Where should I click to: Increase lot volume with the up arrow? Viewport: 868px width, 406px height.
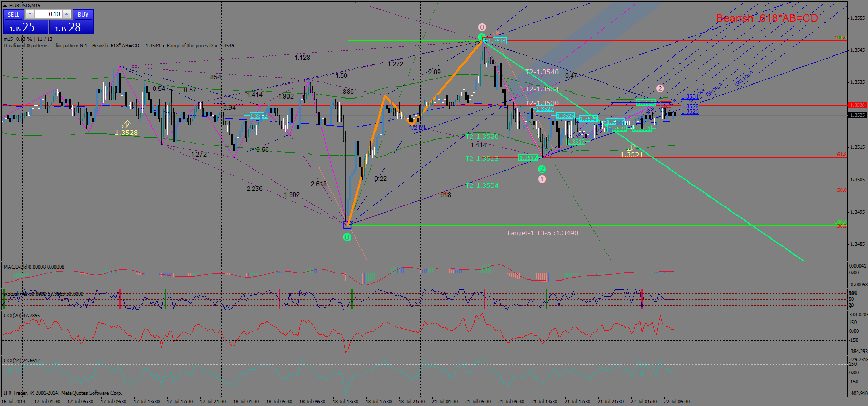67,14
